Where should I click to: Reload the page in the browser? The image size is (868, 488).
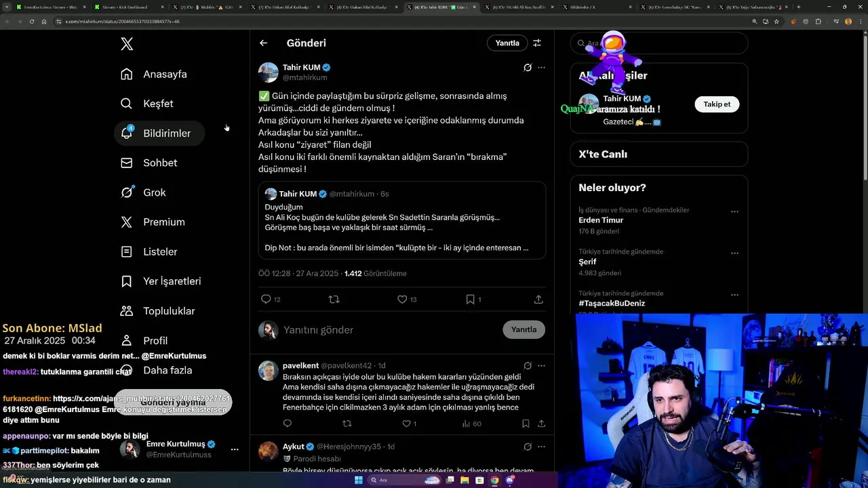[31, 21]
